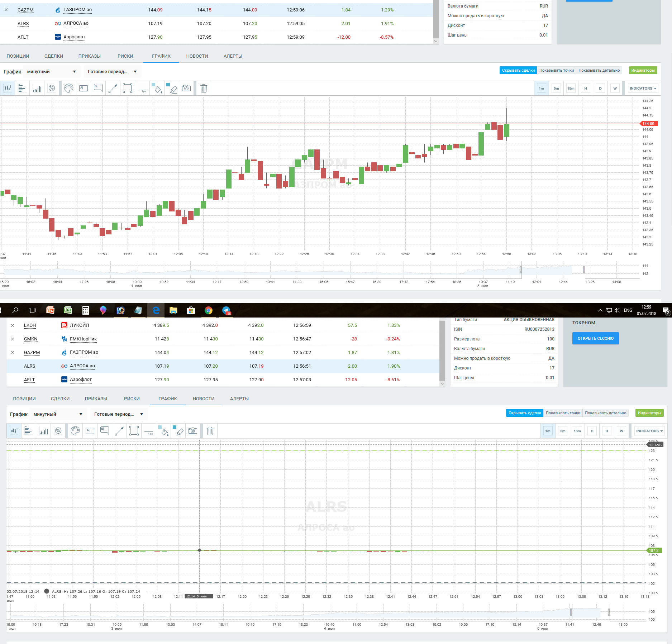This screenshot has height=644, width=672.
Task: Switch ALRS chart to 5m interval
Action: tap(563, 431)
